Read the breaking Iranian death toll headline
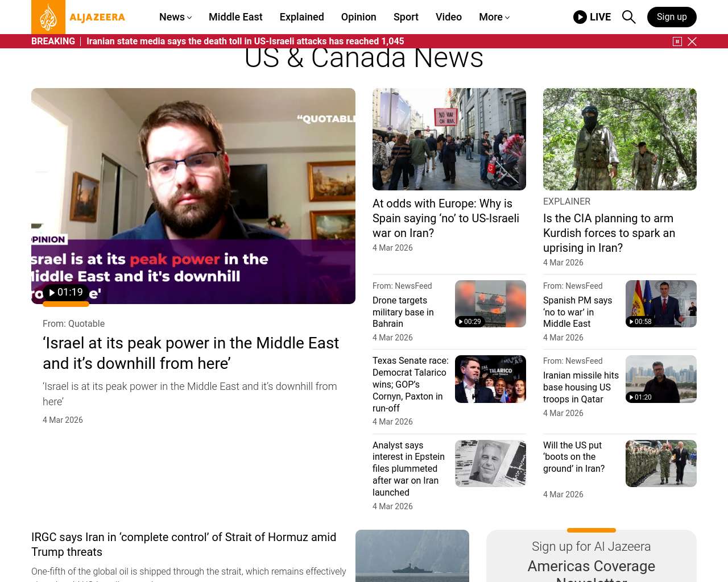This screenshot has height=582, width=728. (245, 41)
